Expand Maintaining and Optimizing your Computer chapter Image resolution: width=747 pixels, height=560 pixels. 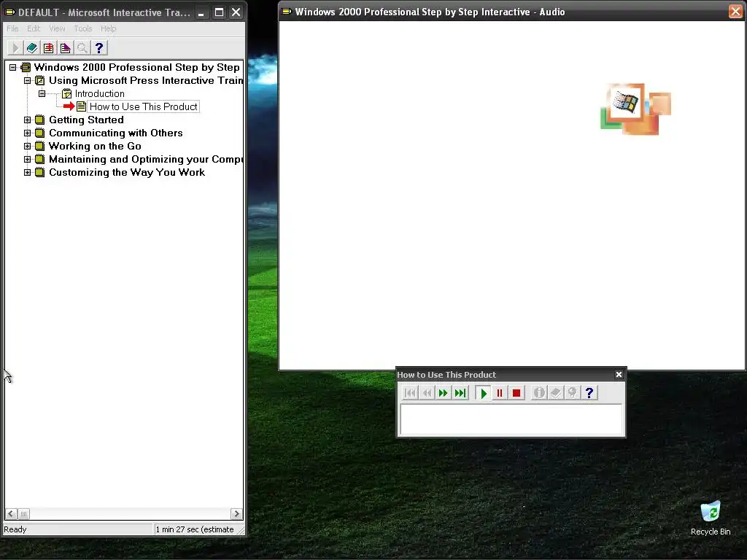[x=27, y=159]
